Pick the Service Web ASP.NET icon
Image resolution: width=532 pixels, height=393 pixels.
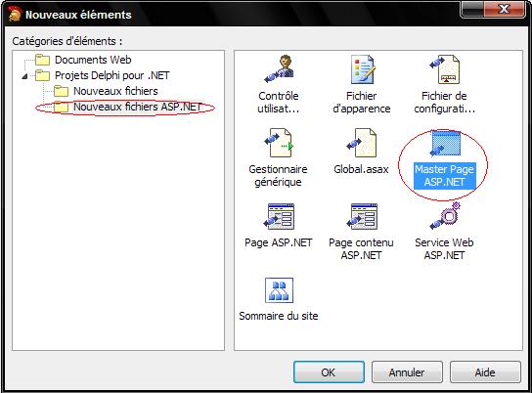pos(445,216)
